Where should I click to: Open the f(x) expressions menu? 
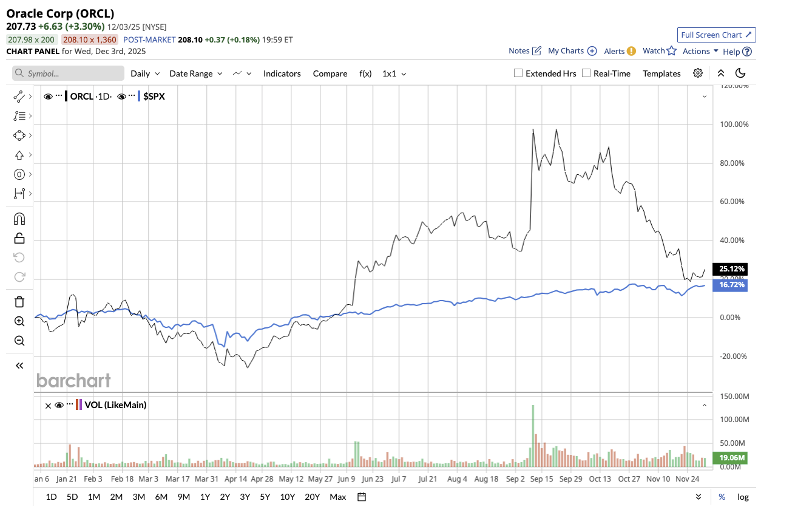point(365,73)
